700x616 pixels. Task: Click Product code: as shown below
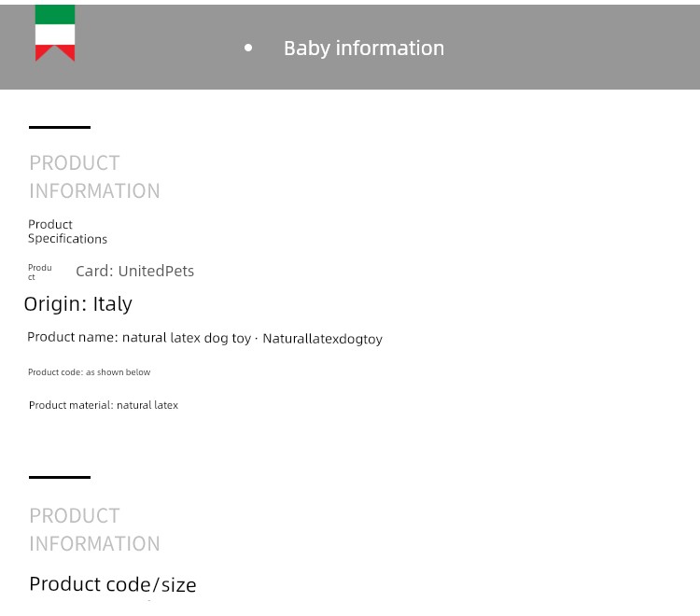pyautogui.click(x=90, y=371)
